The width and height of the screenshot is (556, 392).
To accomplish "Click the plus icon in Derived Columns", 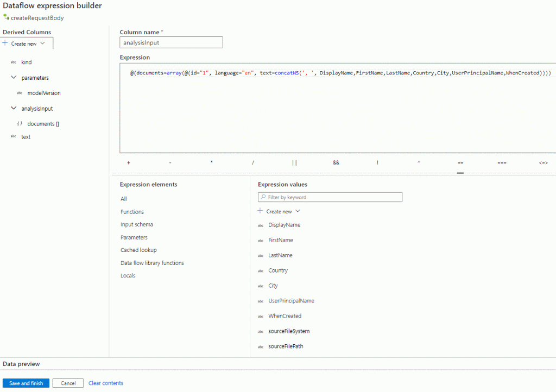I will (x=5, y=43).
